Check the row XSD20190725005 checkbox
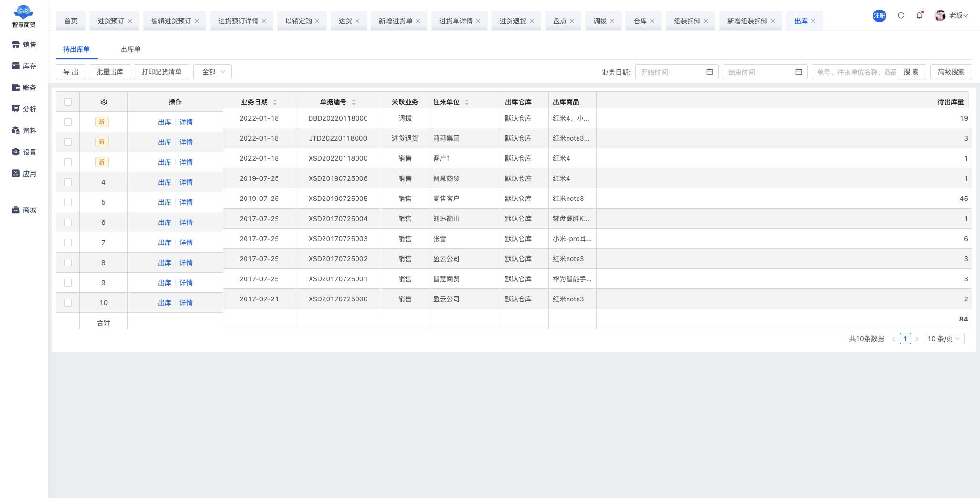Viewport: 980px width, 498px height. [x=68, y=202]
